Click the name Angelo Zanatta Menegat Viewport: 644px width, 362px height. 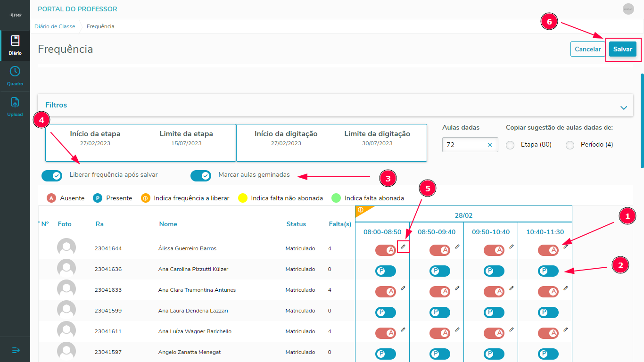click(190, 352)
